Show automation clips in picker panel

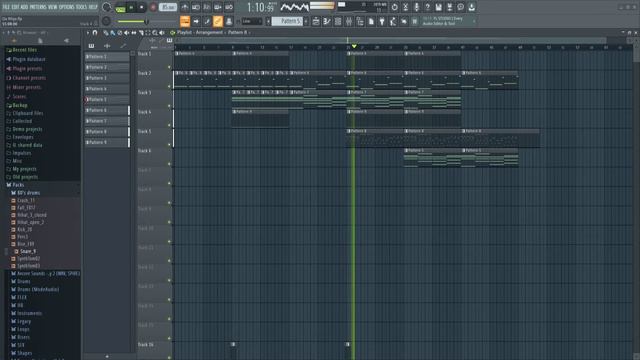[x=123, y=46]
